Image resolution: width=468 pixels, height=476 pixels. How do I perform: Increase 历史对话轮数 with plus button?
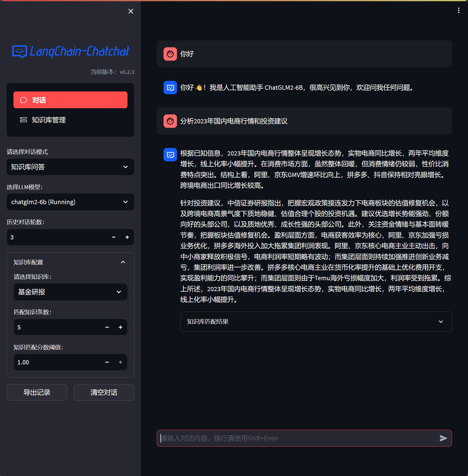(127, 237)
